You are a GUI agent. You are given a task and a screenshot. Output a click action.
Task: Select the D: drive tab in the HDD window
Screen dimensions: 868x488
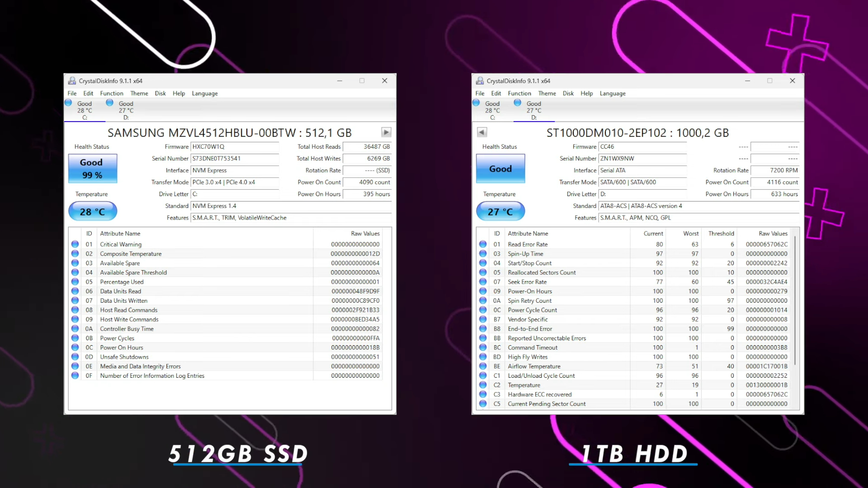point(534,110)
